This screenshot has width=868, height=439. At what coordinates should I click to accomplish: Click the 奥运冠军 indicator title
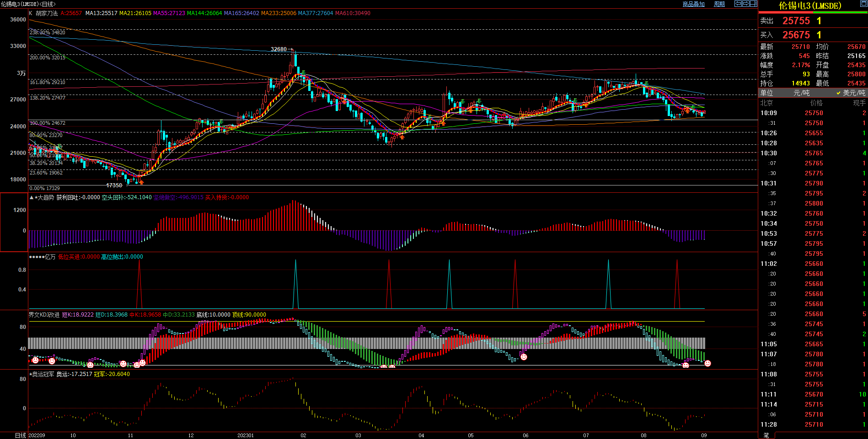point(43,374)
